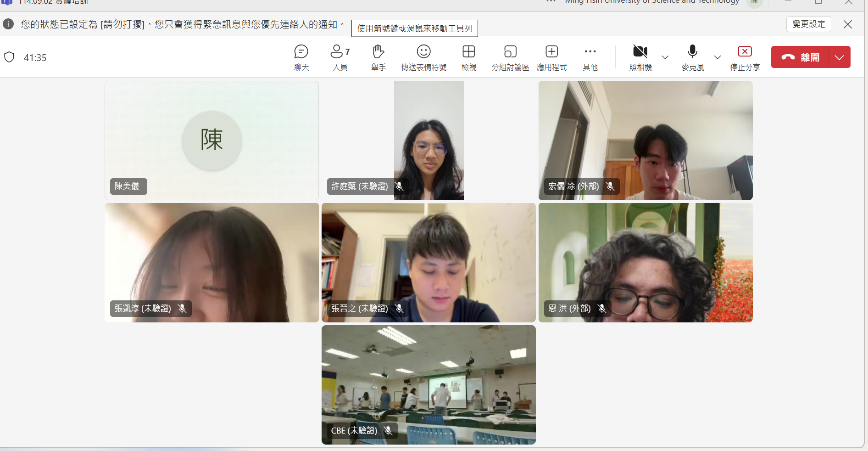Open breakout rooms (分組討論區)
The image size is (868, 451).
510,57
